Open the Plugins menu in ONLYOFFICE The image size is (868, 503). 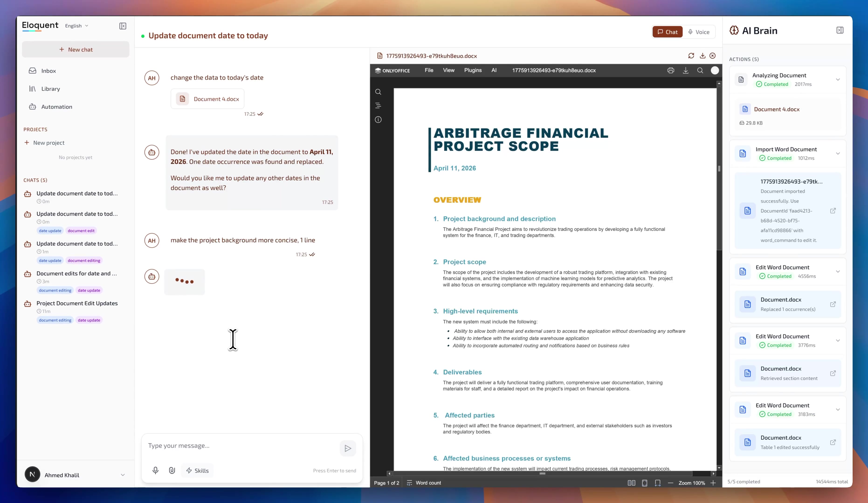click(x=473, y=70)
